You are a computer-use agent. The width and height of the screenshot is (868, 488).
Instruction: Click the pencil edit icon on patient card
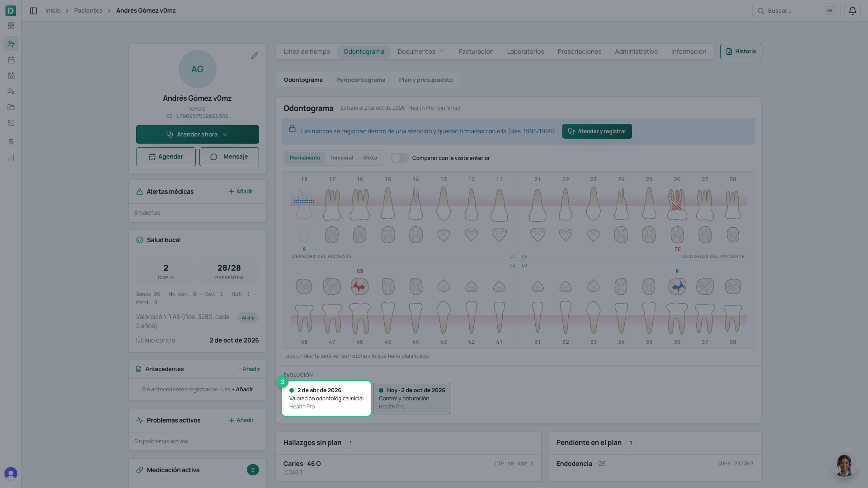tap(255, 56)
